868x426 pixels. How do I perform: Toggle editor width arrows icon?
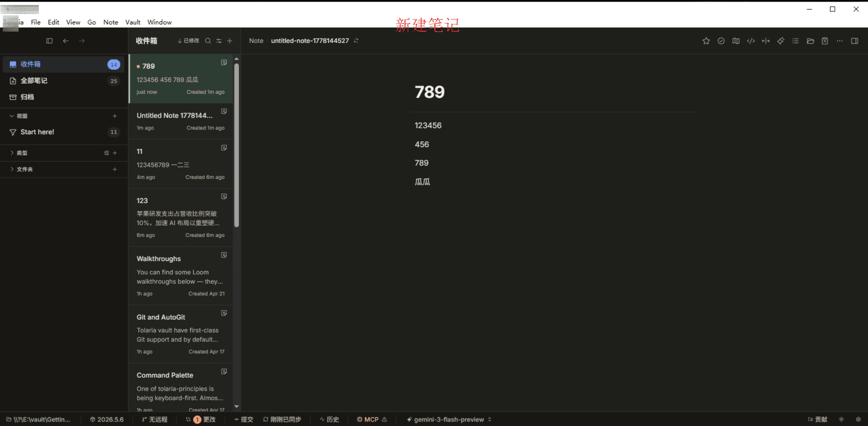(766, 41)
